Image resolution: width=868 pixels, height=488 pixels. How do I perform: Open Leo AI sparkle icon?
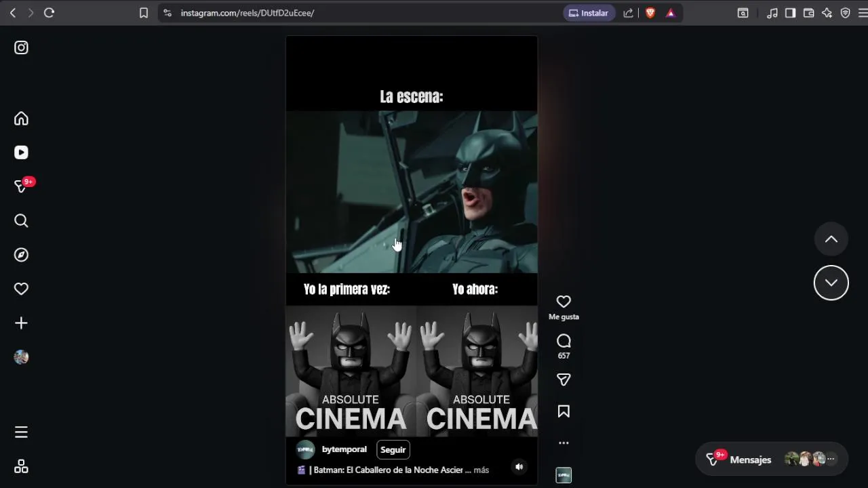click(827, 13)
